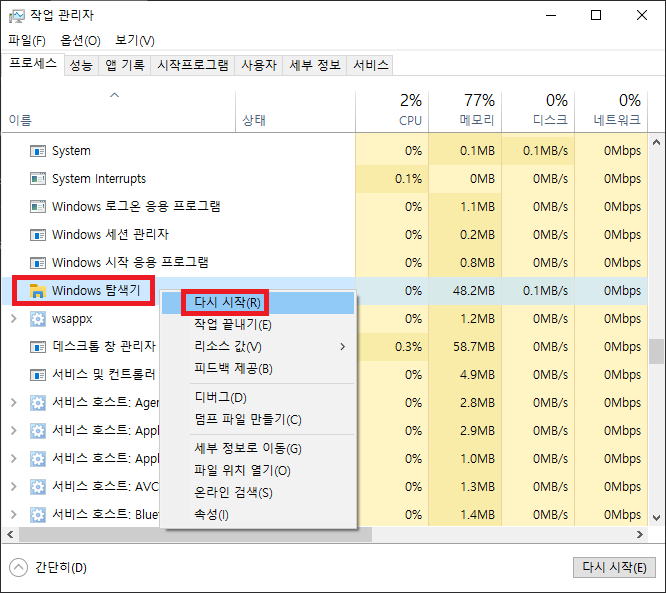Choose 덤프 파일 만들기(C) in context menu
Image resolution: width=666 pixels, height=593 pixels.
[258, 420]
